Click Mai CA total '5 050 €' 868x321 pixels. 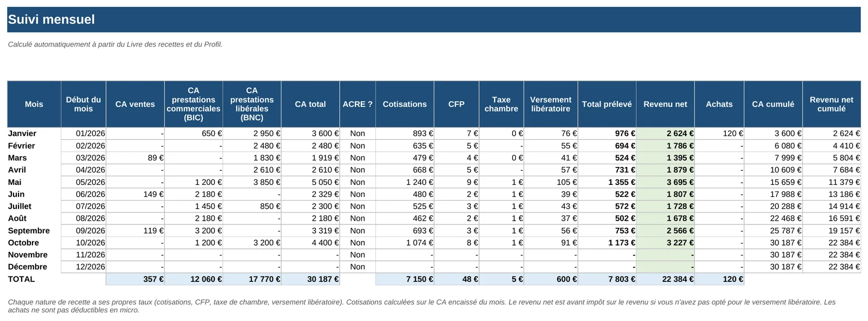pyautogui.click(x=310, y=182)
